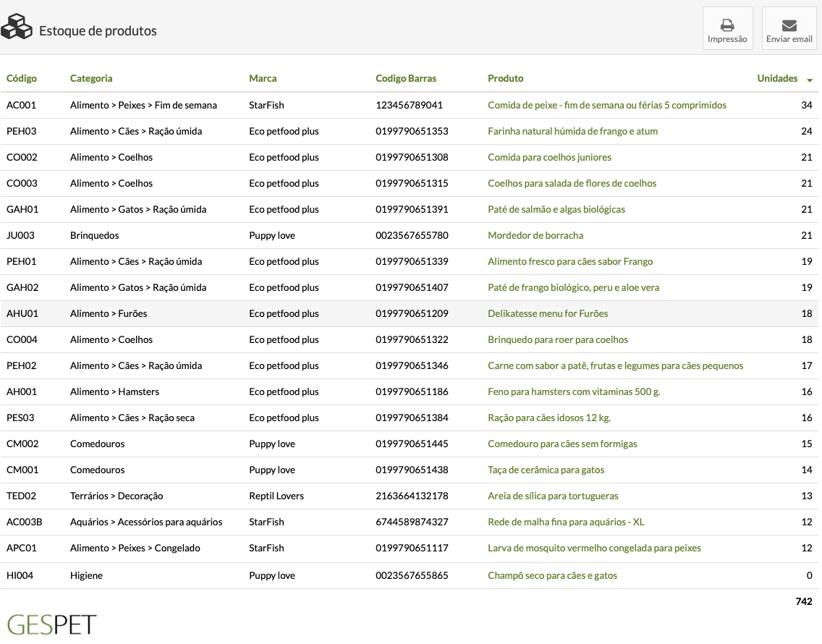Open Taça de cerâmica para gatos link
The image size is (822, 644).
tap(546, 470)
